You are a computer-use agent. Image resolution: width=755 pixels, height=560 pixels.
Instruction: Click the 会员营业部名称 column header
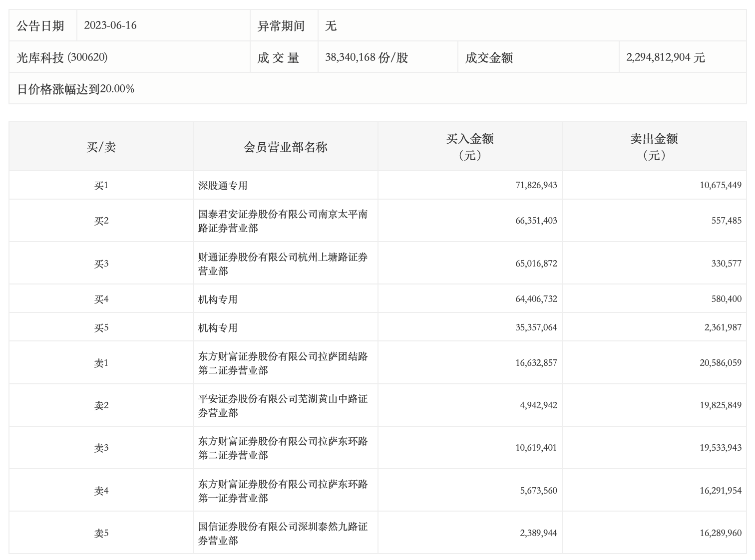tap(285, 147)
